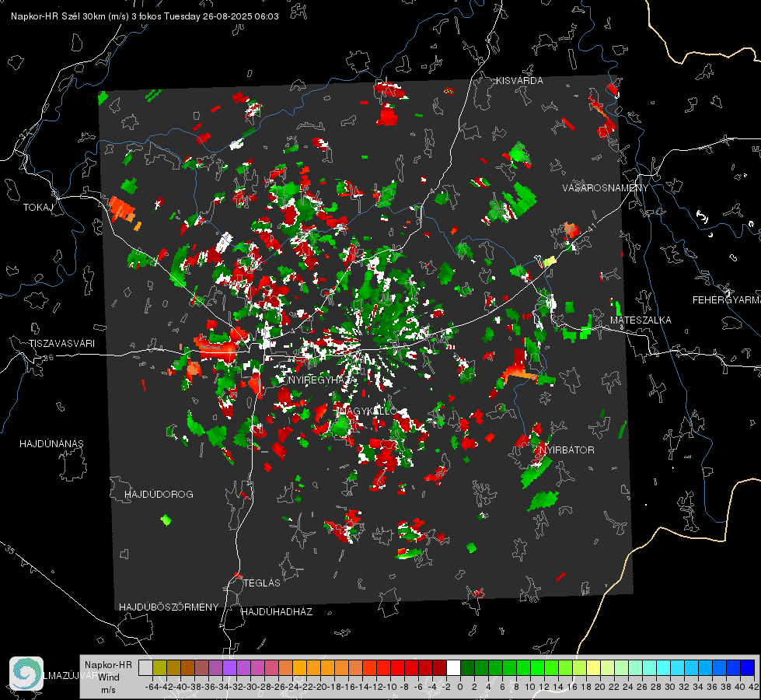Pick the bright red swatch between -10 and -8
This screenshot has height=700, width=761.
(397, 668)
